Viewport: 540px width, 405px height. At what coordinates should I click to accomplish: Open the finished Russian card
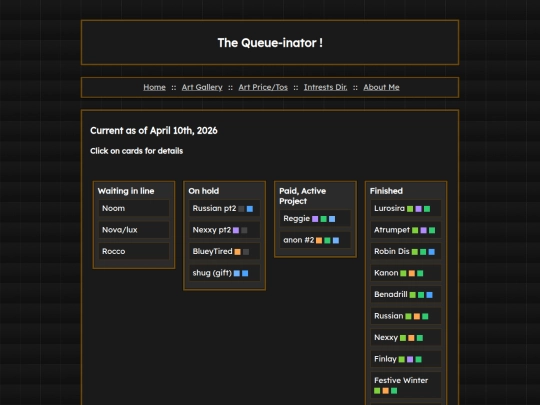[406, 316]
